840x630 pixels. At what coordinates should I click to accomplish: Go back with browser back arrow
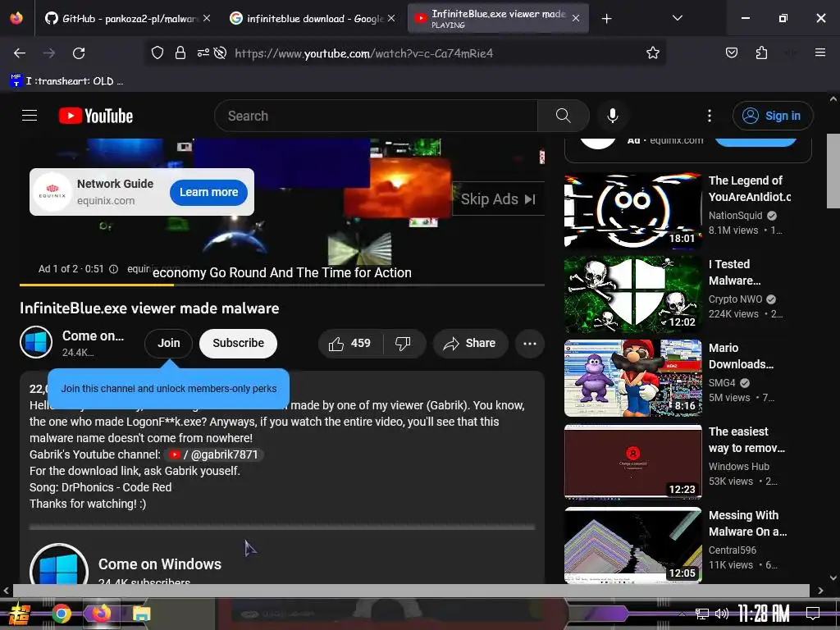point(20,53)
